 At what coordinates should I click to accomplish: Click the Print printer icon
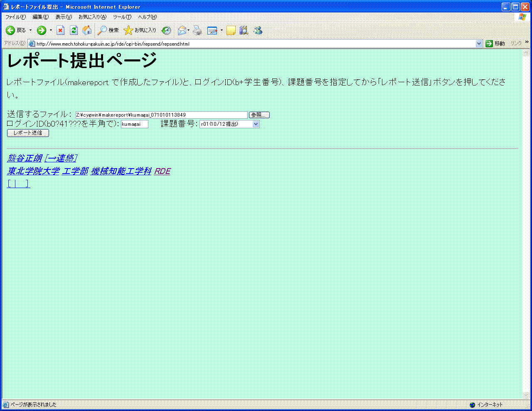[x=197, y=30]
